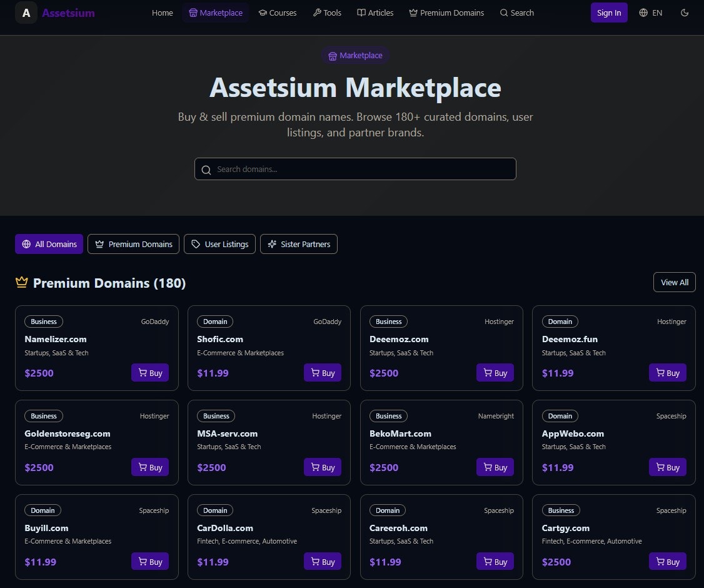
Task: Click the Marketplace storefront icon in navbar
Action: [x=194, y=13]
